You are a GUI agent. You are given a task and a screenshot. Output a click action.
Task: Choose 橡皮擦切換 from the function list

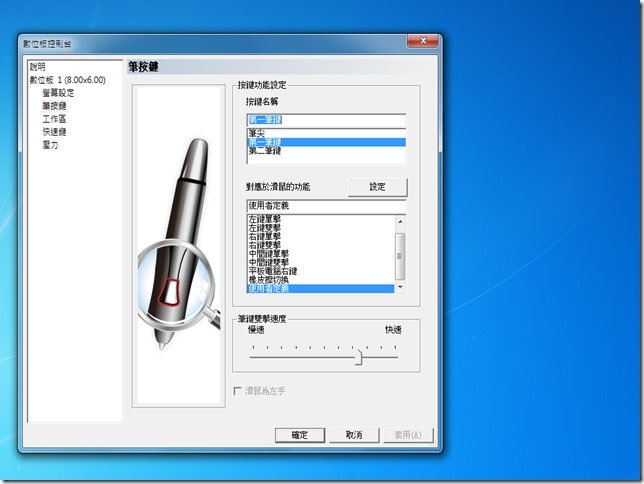click(268, 280)
